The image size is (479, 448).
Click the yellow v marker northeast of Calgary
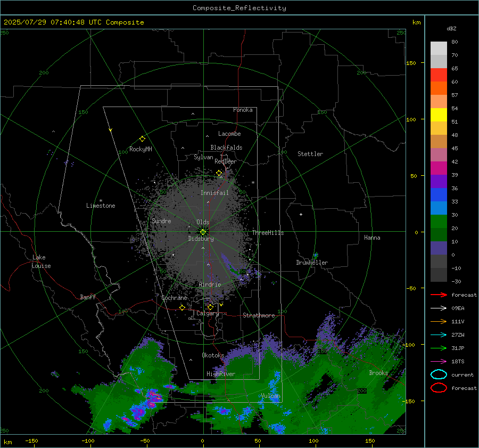pos(221,305)
